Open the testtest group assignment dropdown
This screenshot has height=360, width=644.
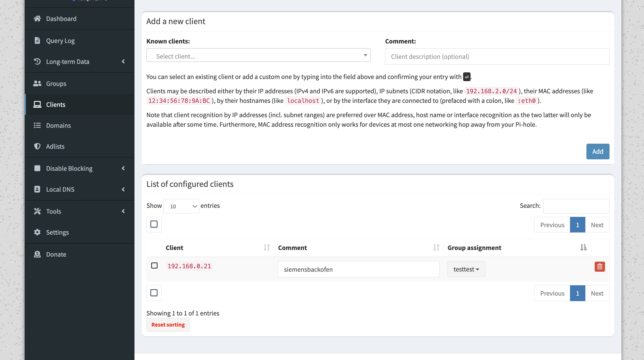click(x=466, y=269)
